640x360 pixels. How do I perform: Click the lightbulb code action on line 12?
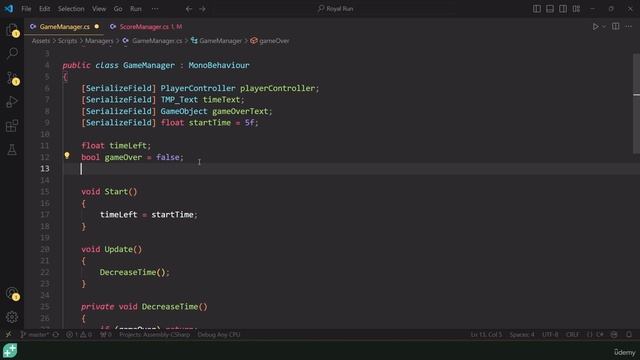pyautogui.click(x=67, y=156)
